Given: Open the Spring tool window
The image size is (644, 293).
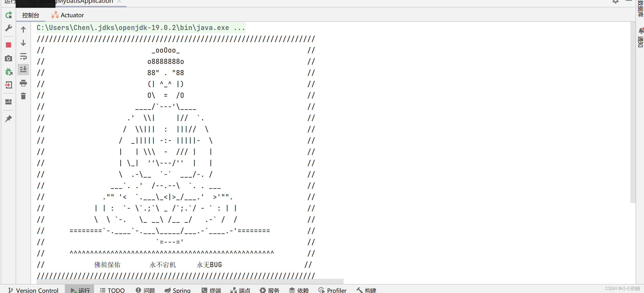Looking at the screenshot, I should coord(178,290).
